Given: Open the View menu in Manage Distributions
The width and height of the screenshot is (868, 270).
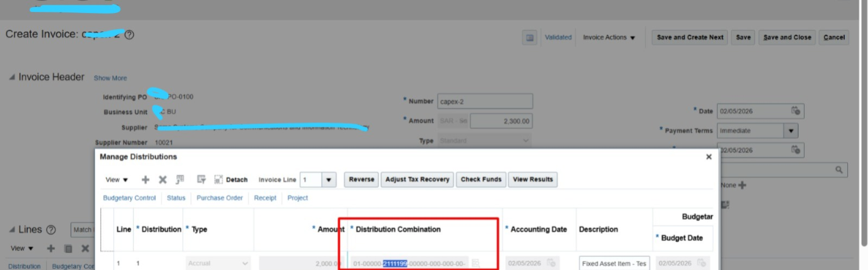Looking at the screenshot, I should tap(117, 179).
